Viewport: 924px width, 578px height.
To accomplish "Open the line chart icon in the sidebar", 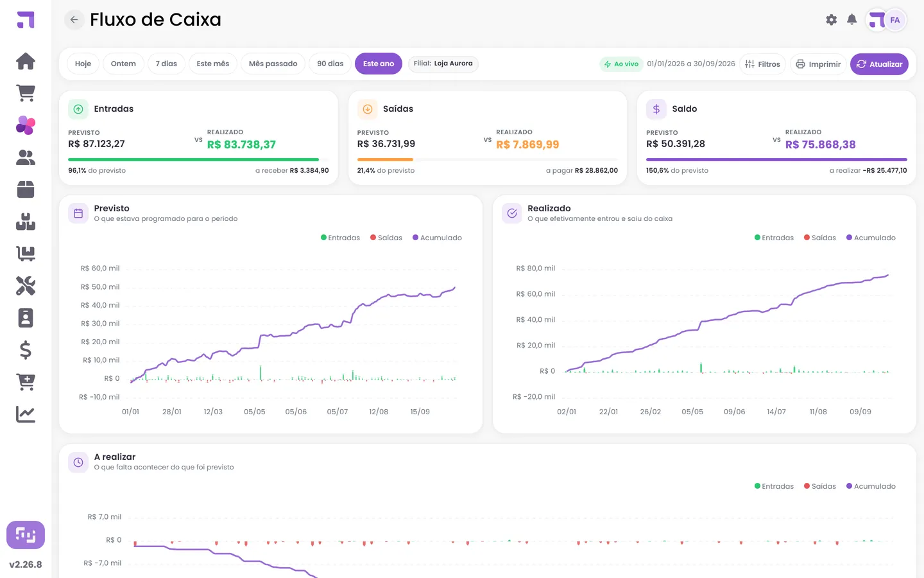I will pyautogui.click(x=26, y=414).
